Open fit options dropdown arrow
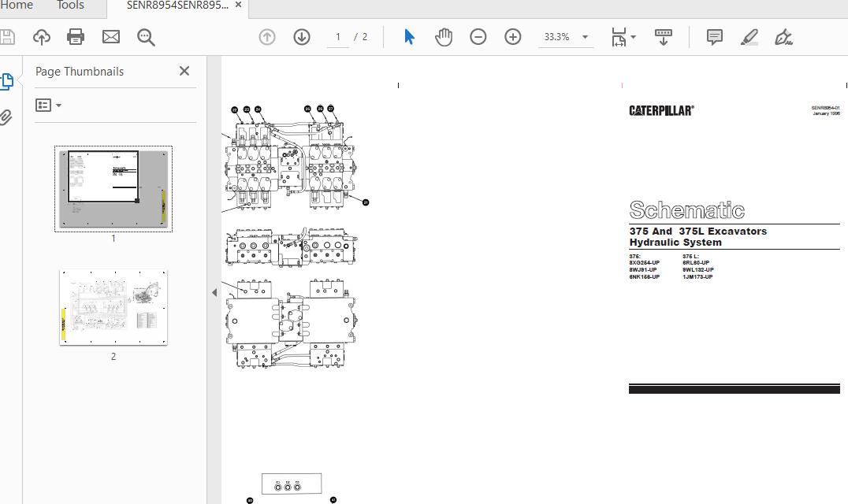 pos(634,37)
